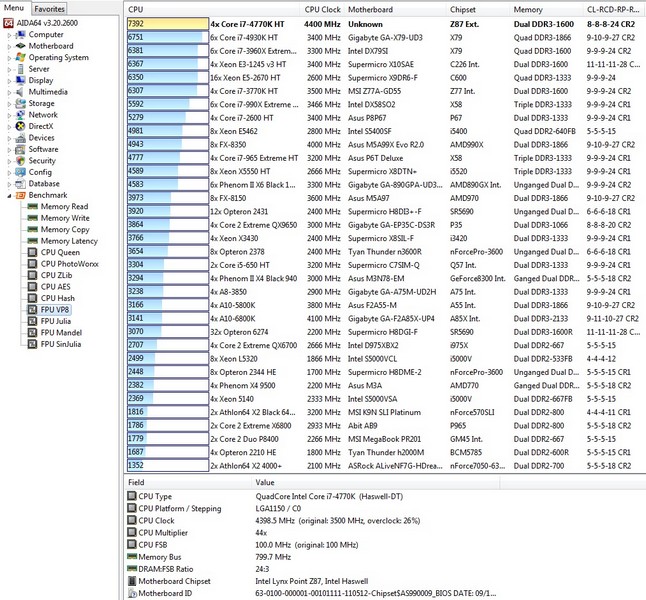Click the Security shield icon
Screen dimensions: 646x600
pos(21,161)
